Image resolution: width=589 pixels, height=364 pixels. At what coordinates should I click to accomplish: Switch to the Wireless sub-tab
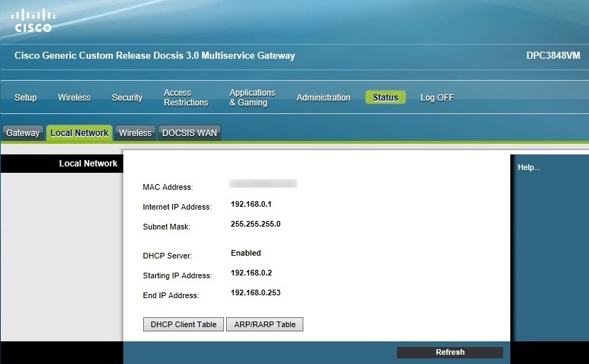135,133
